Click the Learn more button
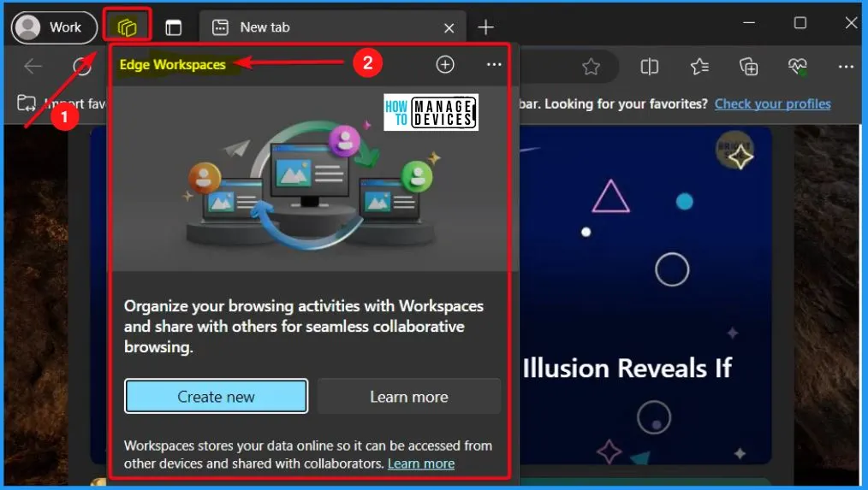The width and height of the screenshot is (868, 490). click(x=409, y=397)
